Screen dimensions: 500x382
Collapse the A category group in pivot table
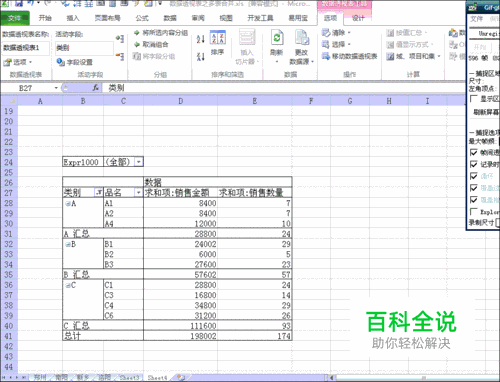(x=68, y=204)
